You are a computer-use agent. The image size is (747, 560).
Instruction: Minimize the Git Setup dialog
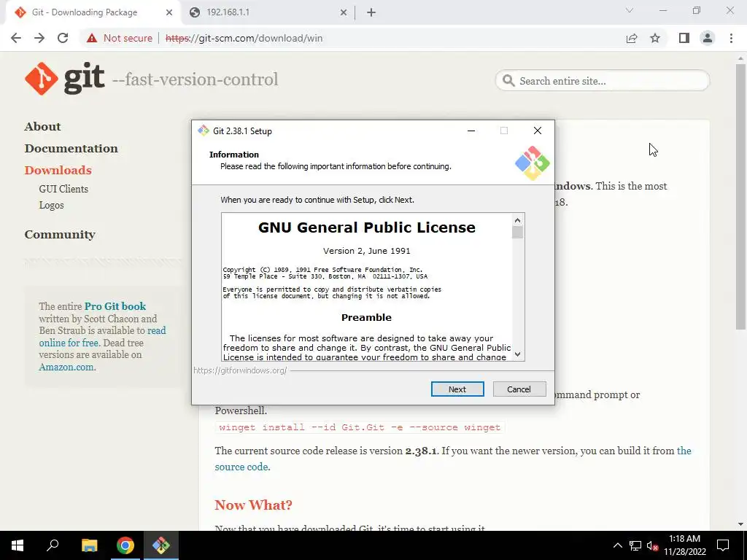click(x=471, y=131)
